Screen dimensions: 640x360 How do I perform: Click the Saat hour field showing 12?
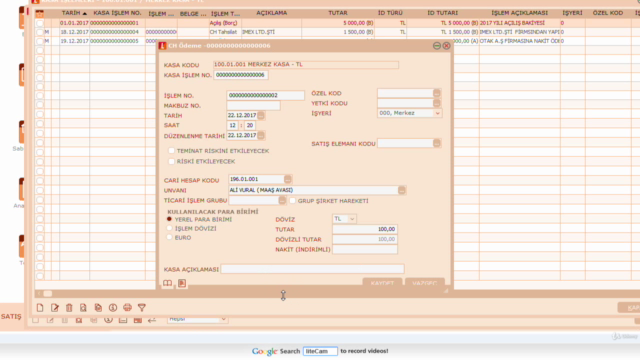pyautogui.click(x=233, y=126)
